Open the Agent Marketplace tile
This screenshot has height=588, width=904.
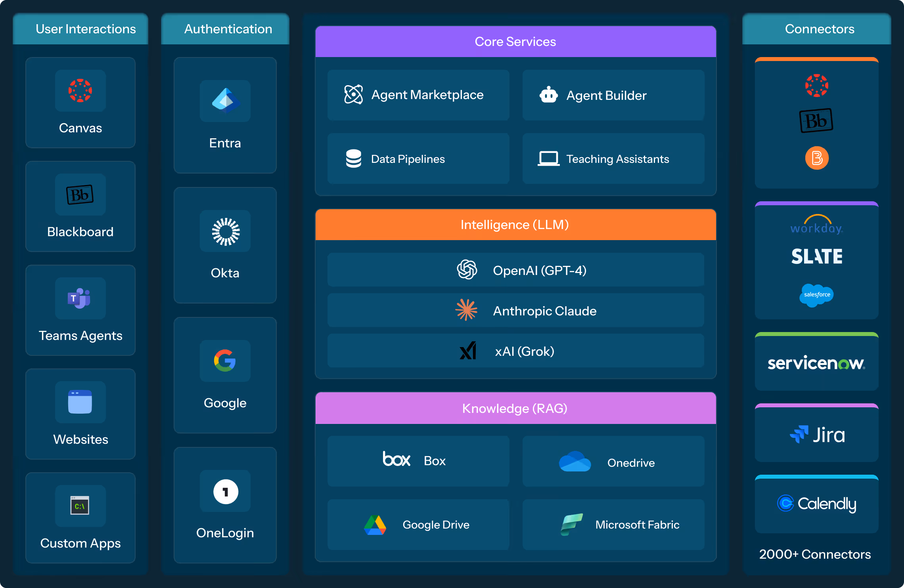[x=418, y=95]
